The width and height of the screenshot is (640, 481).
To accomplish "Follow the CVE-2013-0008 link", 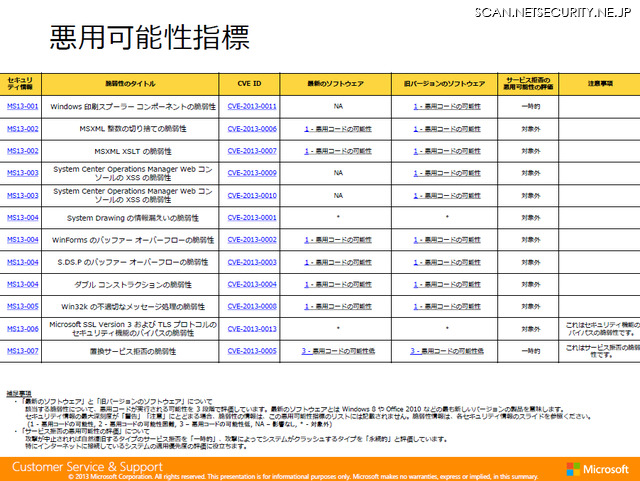I will pos(252,306).
